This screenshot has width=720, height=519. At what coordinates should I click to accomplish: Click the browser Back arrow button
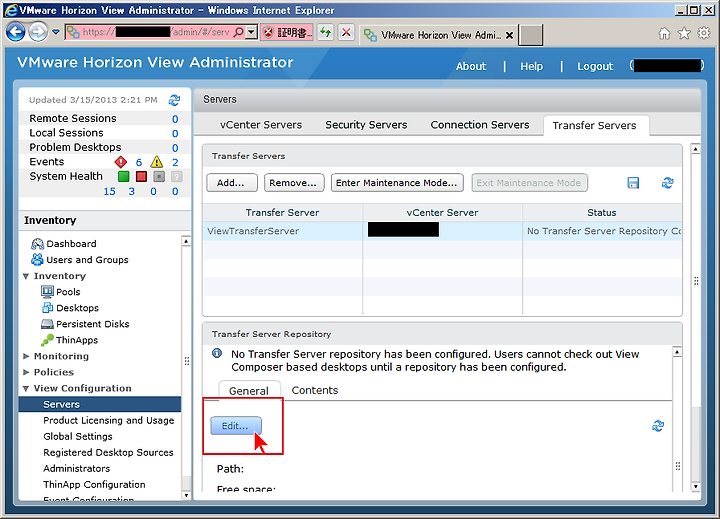16,32
